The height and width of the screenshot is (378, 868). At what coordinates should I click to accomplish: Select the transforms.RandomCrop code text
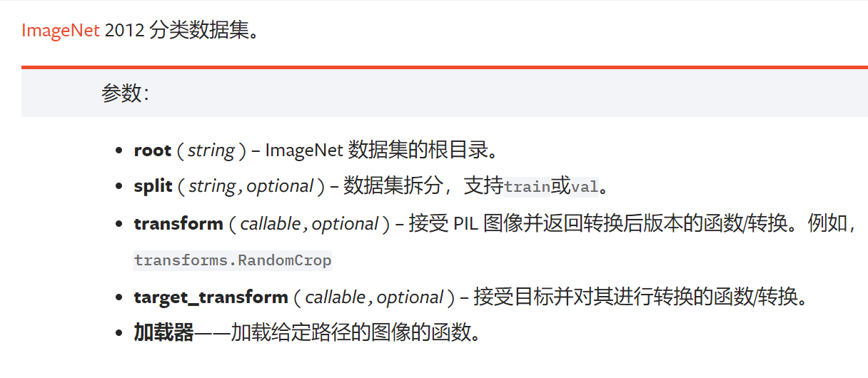[x=233, y=260]
